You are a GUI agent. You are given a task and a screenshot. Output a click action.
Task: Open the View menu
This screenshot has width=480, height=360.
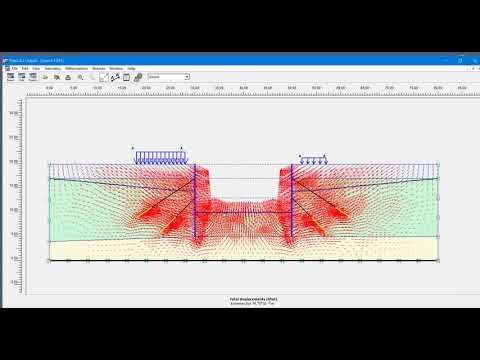(x=36, y=68)
